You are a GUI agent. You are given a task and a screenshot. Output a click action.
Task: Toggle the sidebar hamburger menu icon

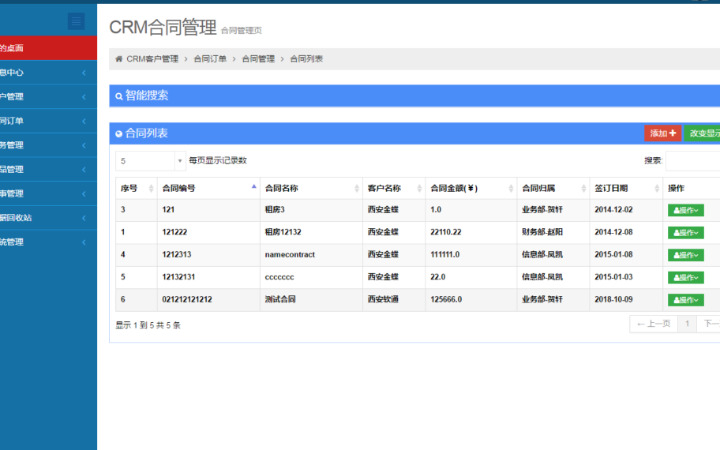click(76, 21)
